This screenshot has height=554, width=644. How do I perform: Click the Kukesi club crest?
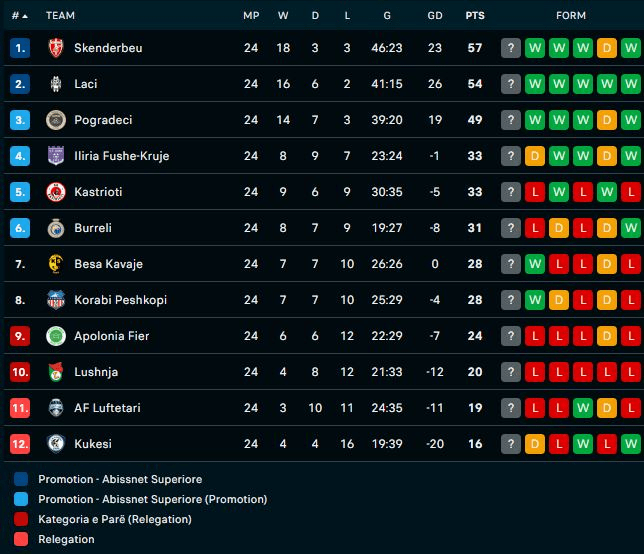56,444
